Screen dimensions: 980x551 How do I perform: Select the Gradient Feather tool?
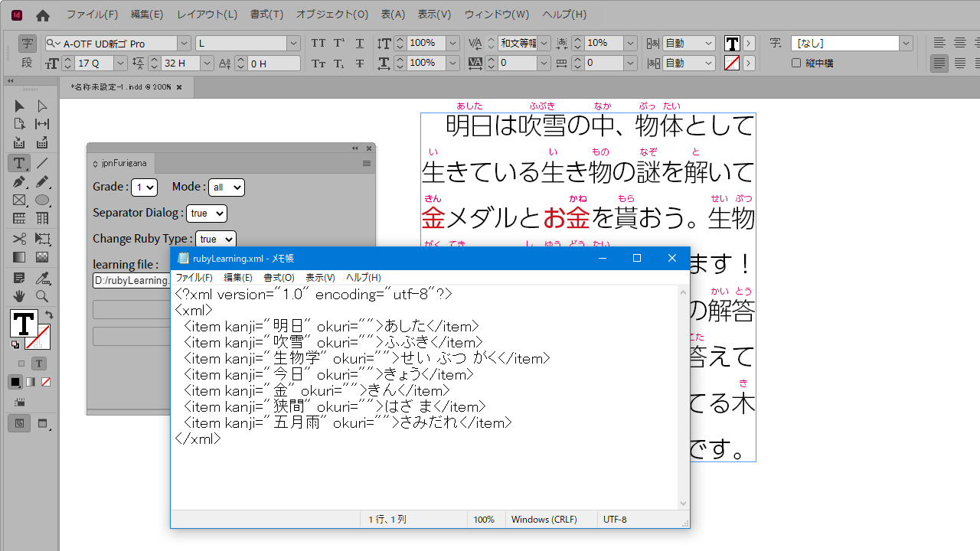[x=42, y=257]
